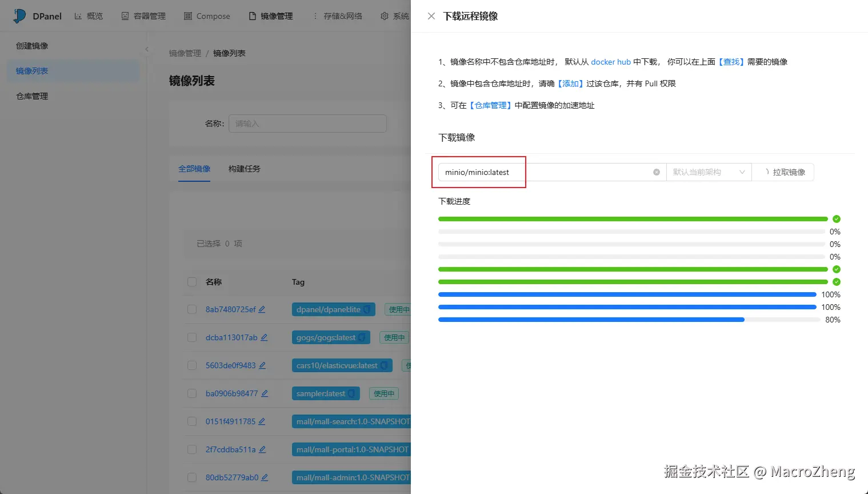Select all images with header checkbox
Screen dimensions: 868x494
click(x=192, y=282)
